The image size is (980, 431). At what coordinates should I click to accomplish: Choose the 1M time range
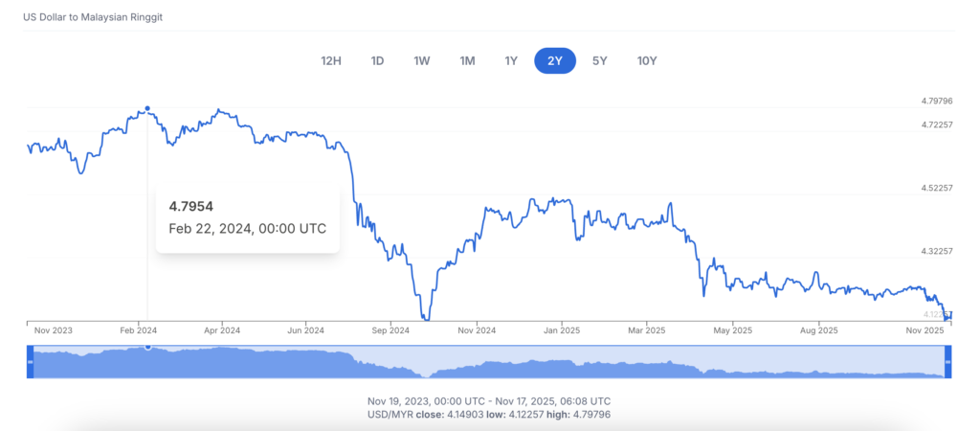click(467, 61)
